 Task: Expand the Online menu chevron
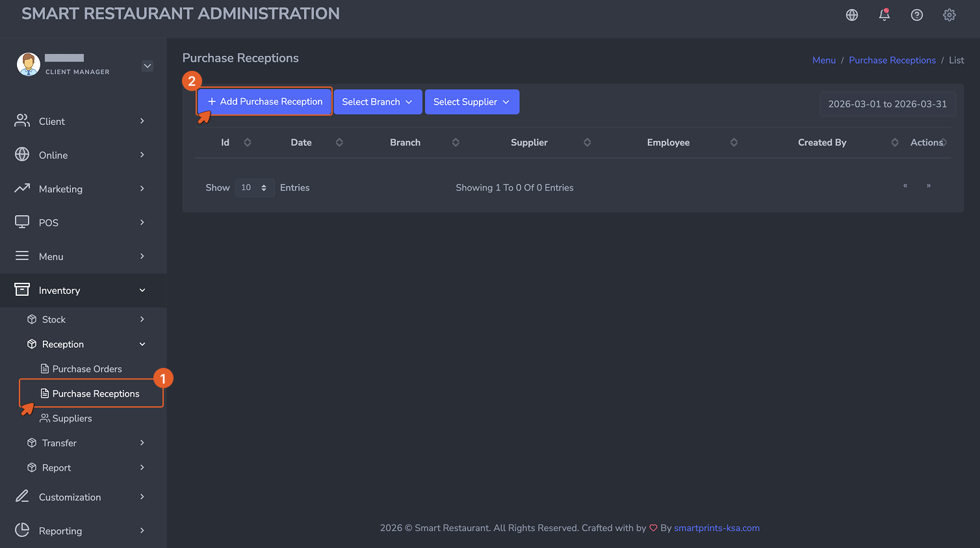[142, 155]
